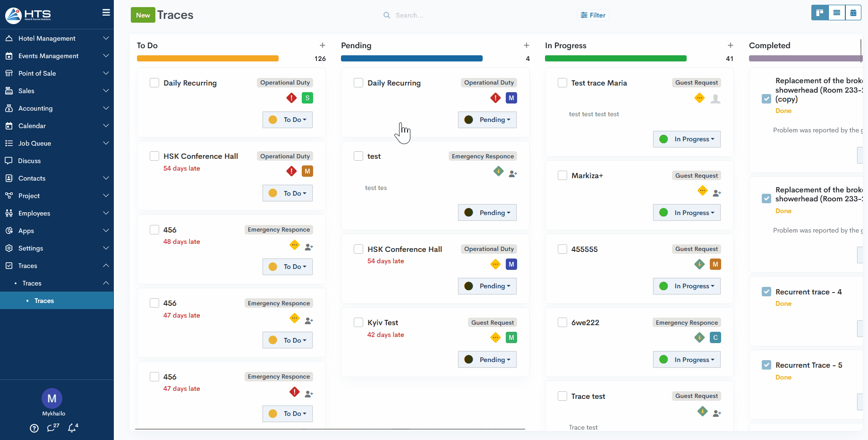Open the Pending status dropdown on Kyiv Test

487,360
